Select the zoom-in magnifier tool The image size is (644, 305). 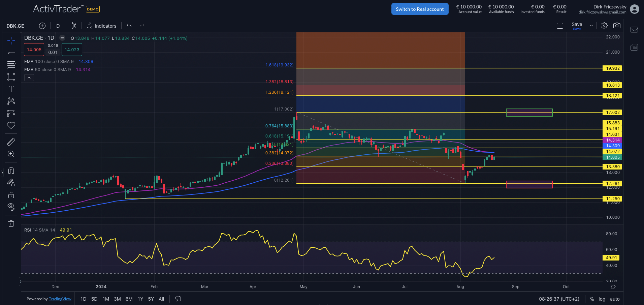click(11, 154)
